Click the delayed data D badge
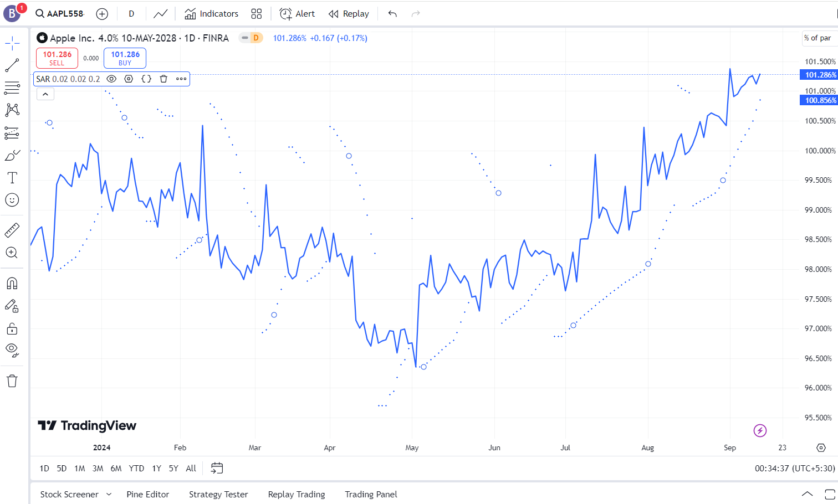Image resolution: width=838 pixels, height=504 pixels. coord(256,38)
